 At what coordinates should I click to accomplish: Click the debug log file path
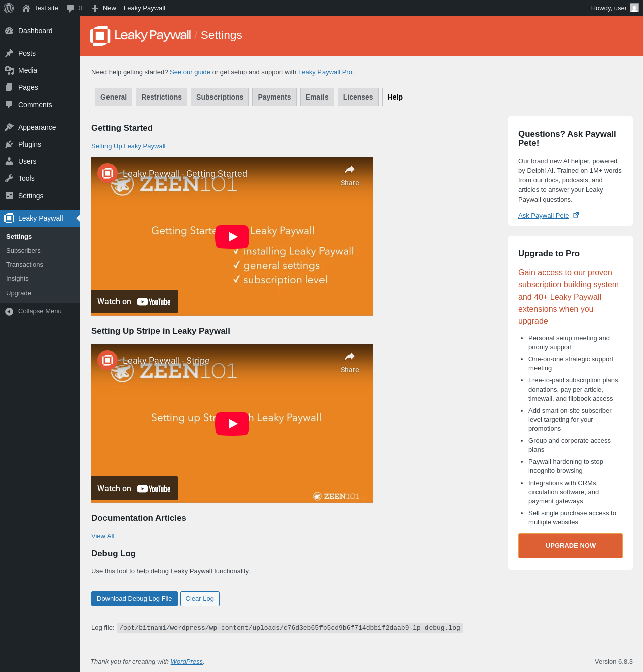point(289,628)
